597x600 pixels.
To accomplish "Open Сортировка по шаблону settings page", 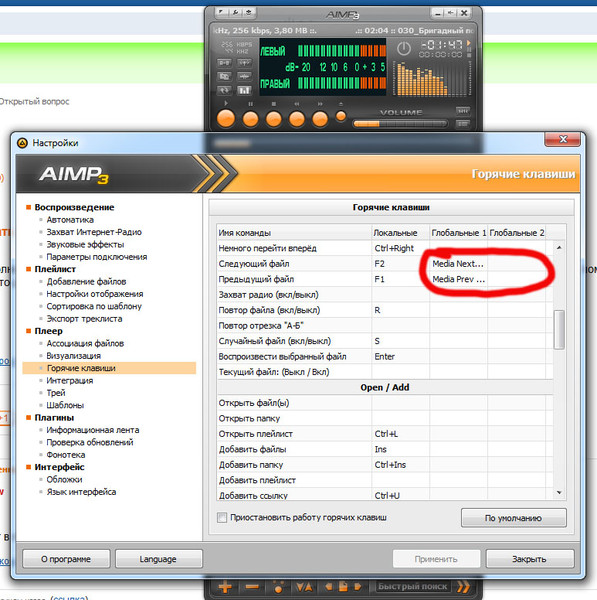I will tap(94, 306).
